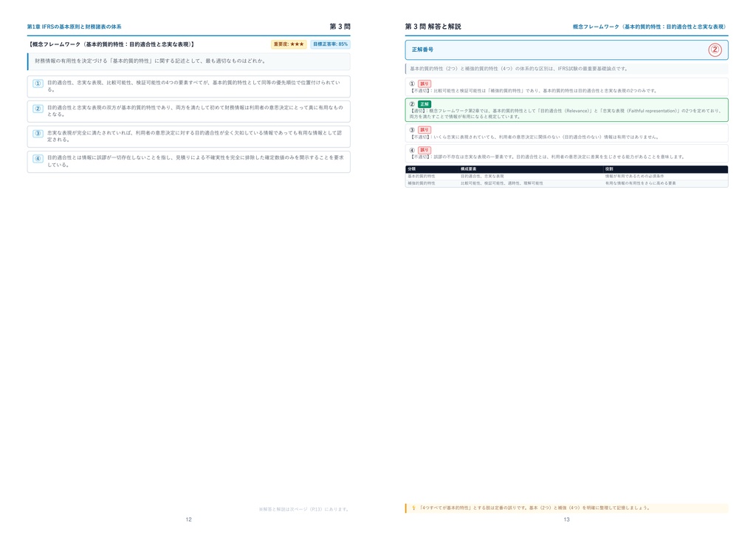Click the red 誤り badge of explanation ③
Image resolution: width=756 pixels, height=535 pixels.
(425, 130)
